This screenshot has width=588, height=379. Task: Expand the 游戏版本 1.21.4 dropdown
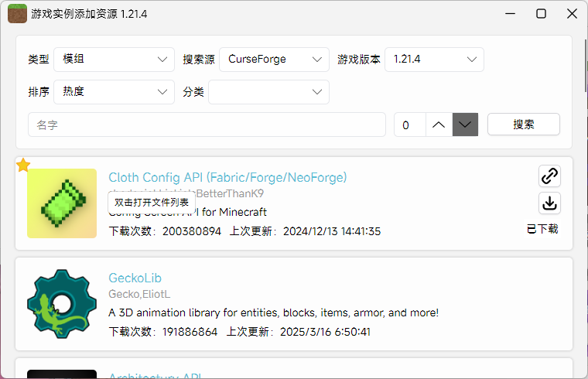click(434, 60)
